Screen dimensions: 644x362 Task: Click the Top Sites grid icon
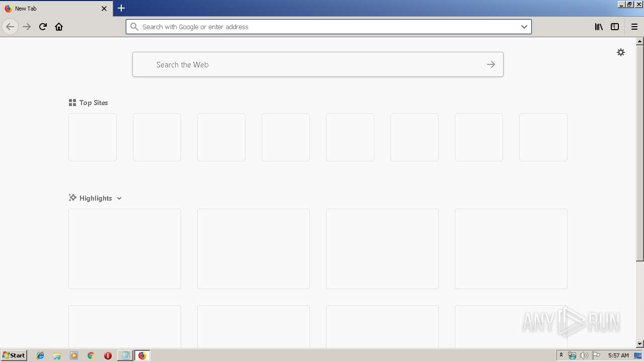[x=72, y=103]
